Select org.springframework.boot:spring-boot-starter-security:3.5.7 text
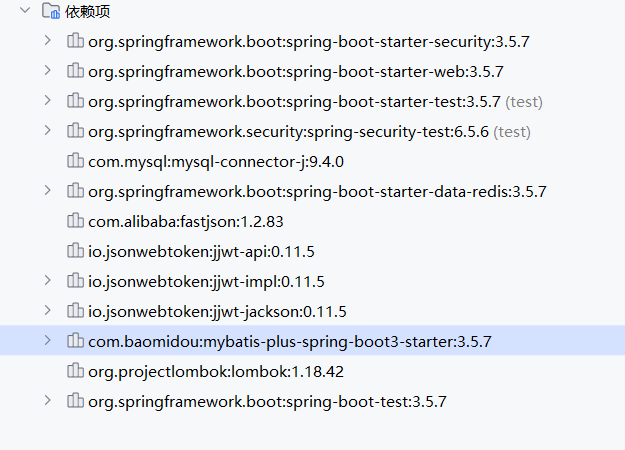This screenshot has height=450, width=625. coord(309,42)
